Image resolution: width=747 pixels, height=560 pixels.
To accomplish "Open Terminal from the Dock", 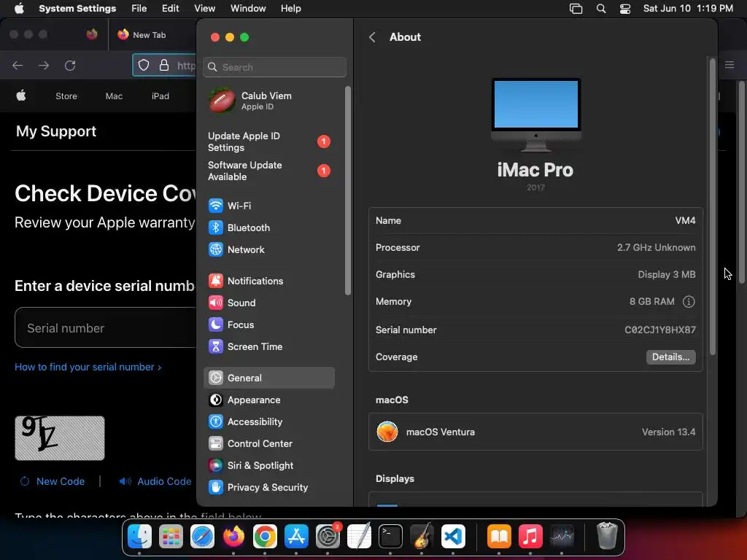I will coord(390,537).
